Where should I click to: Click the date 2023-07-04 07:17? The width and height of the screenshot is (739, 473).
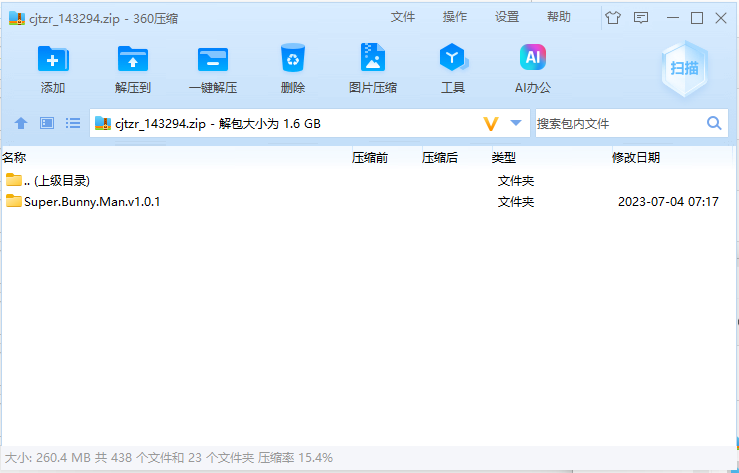pos(668,202)
